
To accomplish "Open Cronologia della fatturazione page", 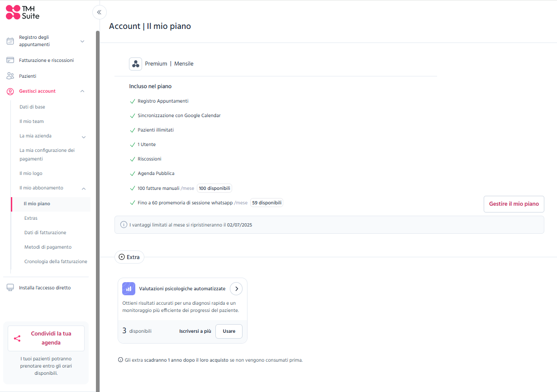I will tap(56, 261).
